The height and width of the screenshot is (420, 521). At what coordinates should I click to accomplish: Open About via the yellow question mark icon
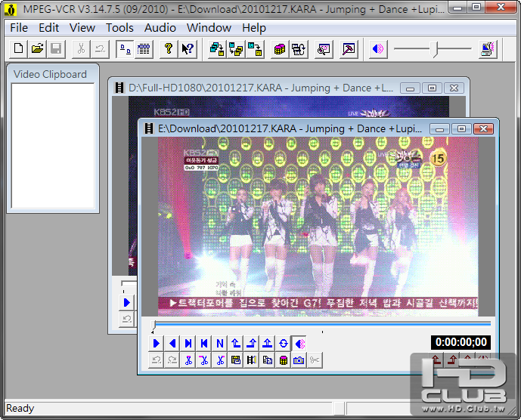pyautogui.click(x=169, y=49)
